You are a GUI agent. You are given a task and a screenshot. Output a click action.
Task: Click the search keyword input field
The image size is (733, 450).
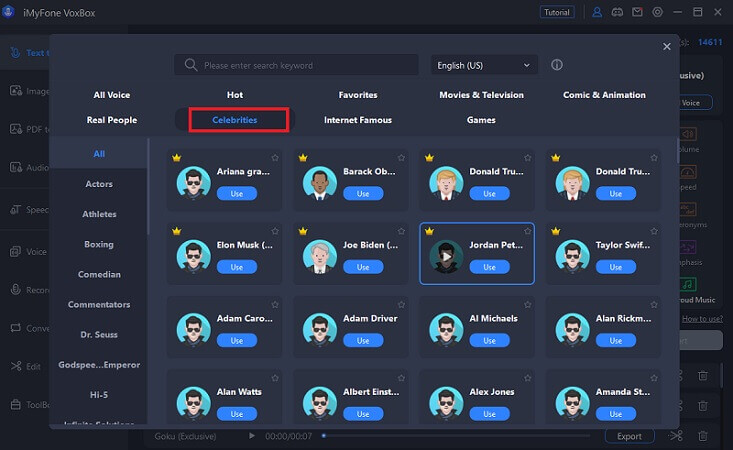point(296,65)
